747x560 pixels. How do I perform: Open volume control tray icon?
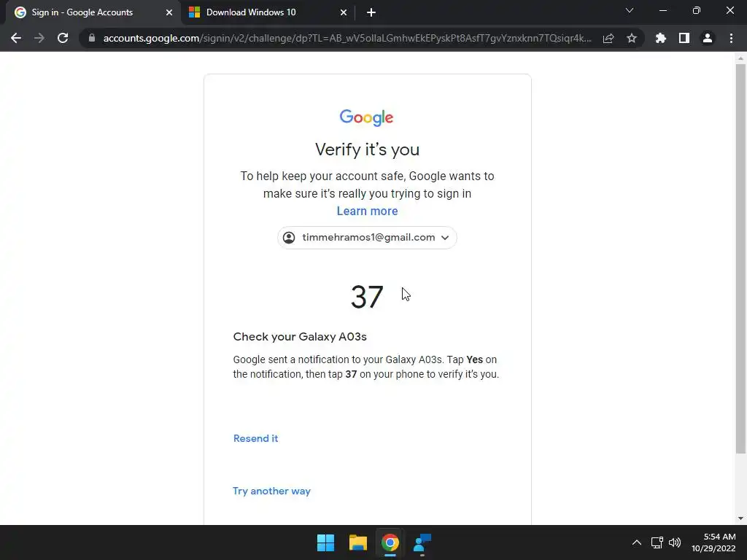675,542
